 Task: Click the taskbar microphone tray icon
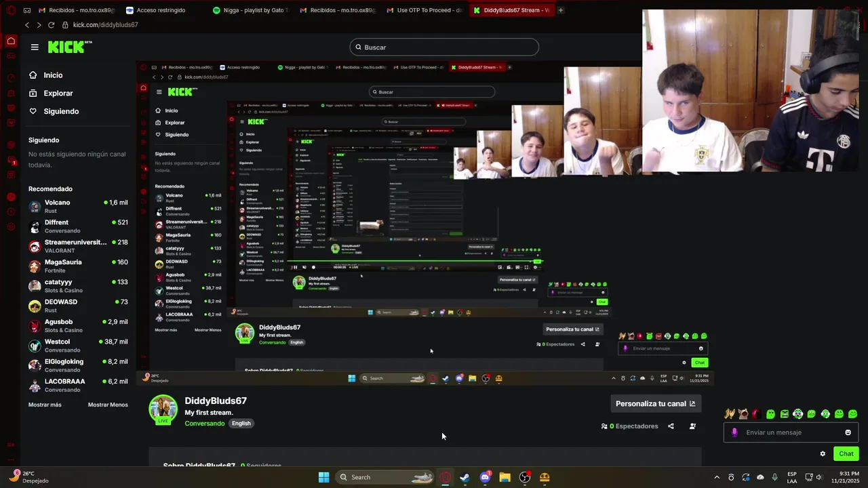click(x=774, y=477)
